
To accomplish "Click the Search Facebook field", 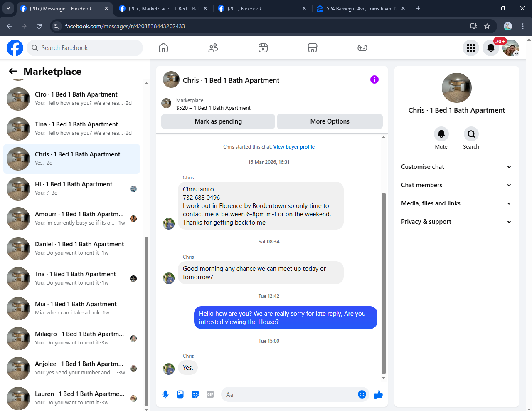I will (x=85, y=48).
